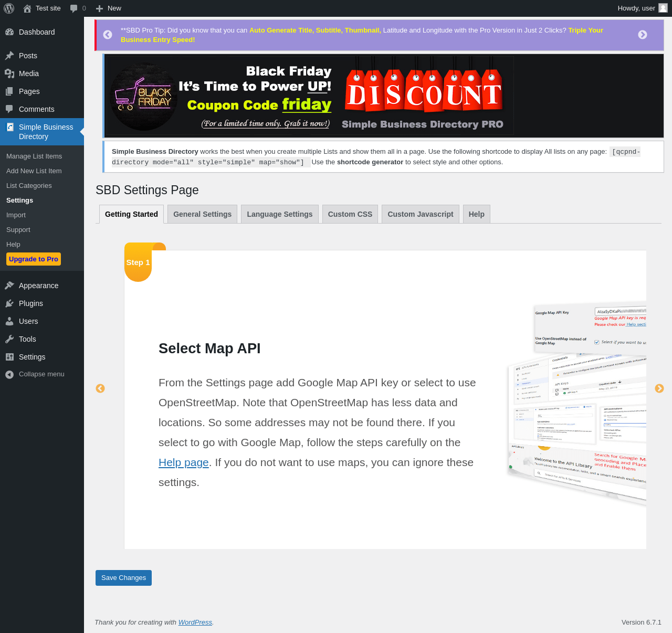Select the Getting Started tab
The width and height of the screenshot is (672, 633).
tap(131, 214)
